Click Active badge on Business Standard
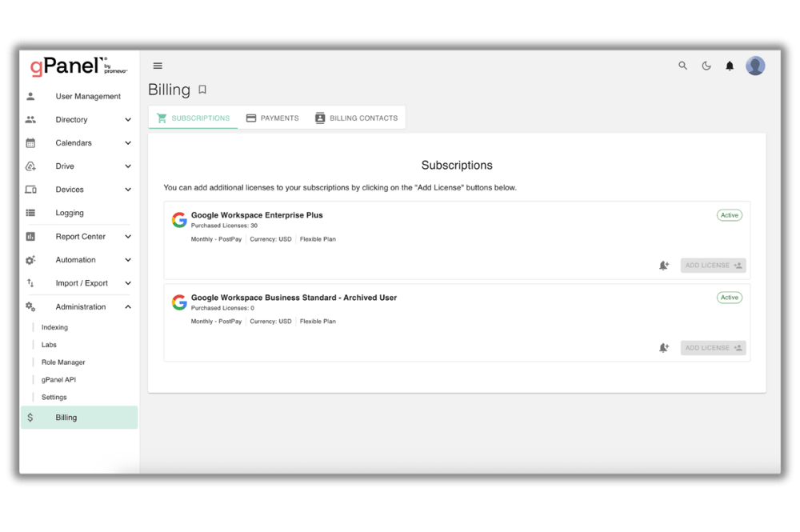The image size is (800, 532). (x=730, y=298)
